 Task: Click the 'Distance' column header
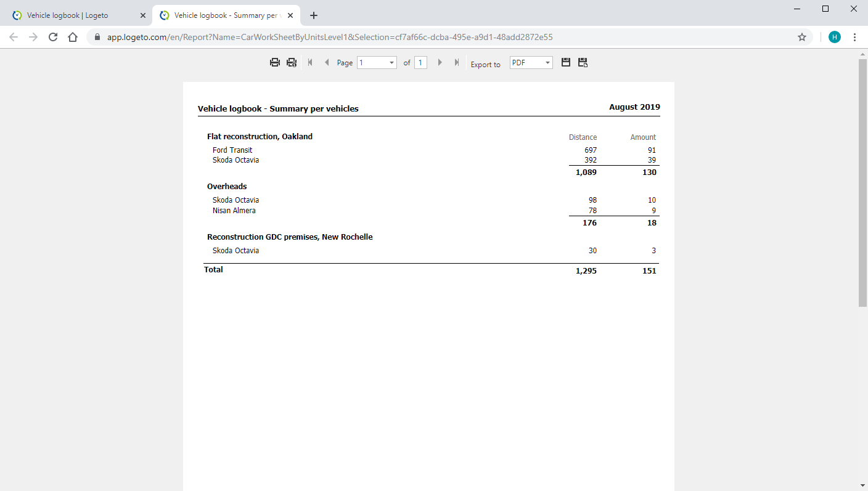click(x=583, y=137)
